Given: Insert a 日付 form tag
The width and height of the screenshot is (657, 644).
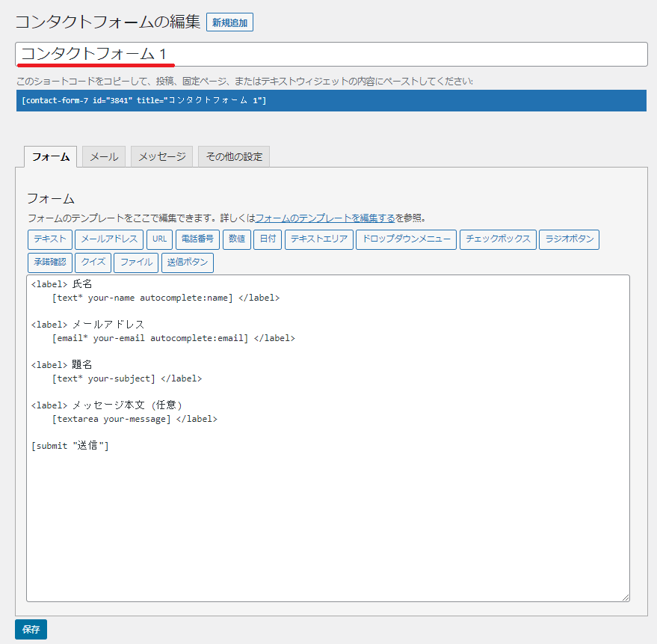Looking at the screenshot, I should 268,239.
